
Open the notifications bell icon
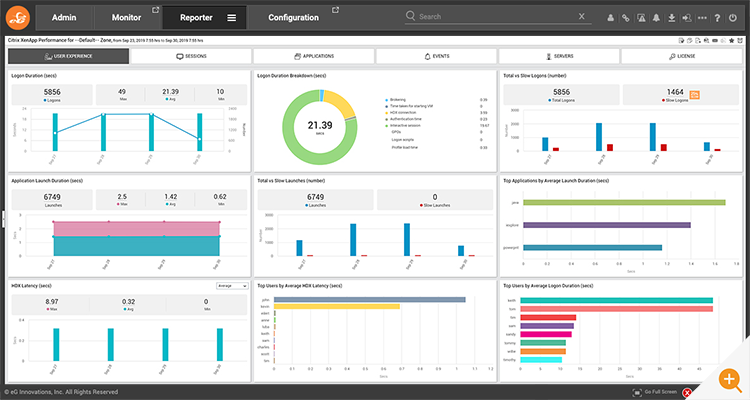(x=656, y=18)
